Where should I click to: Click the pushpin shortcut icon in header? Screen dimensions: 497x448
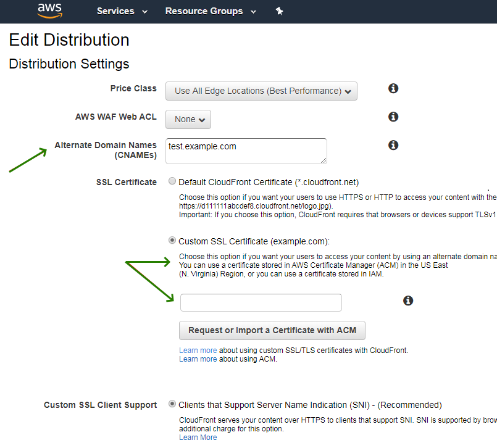coord(279,11)
